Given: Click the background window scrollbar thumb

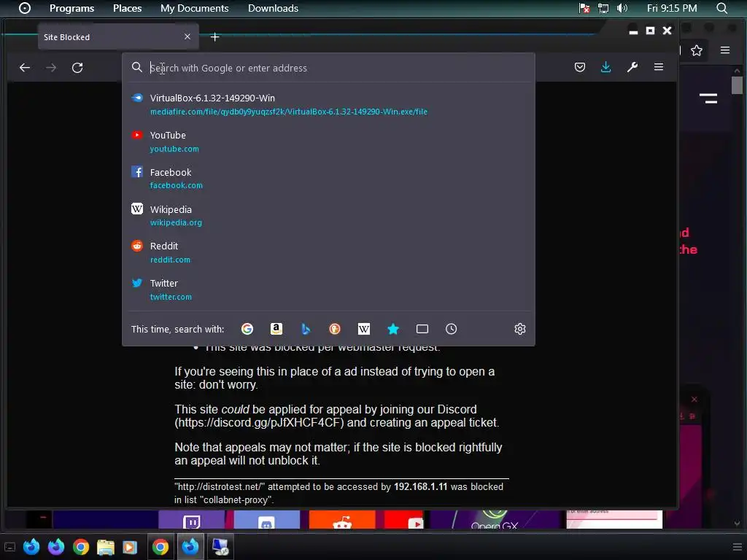Looking at the screenshot, I should (737, 85).
